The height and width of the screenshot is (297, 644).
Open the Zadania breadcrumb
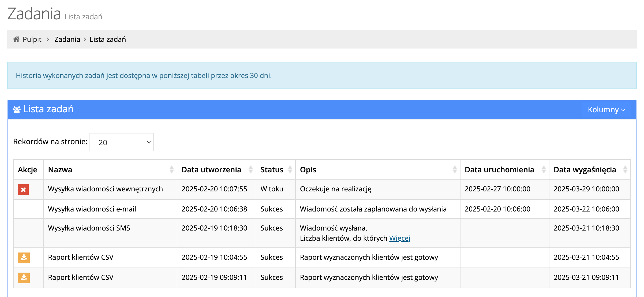click(67, 39)
